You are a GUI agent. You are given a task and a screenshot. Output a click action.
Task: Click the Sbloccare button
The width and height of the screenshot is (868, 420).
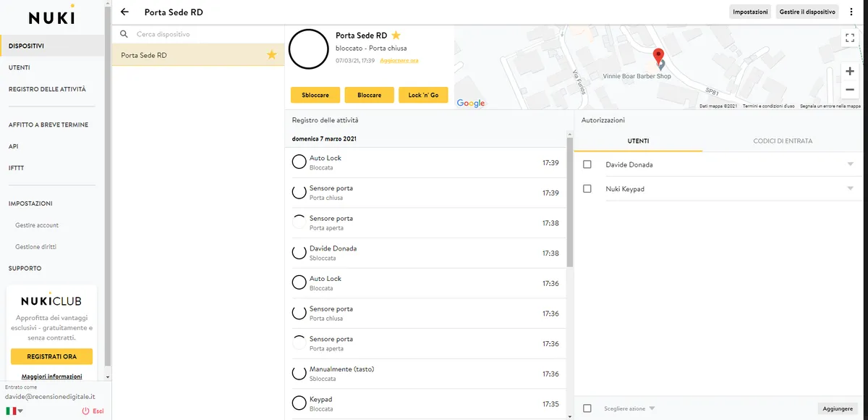[315, 95]
